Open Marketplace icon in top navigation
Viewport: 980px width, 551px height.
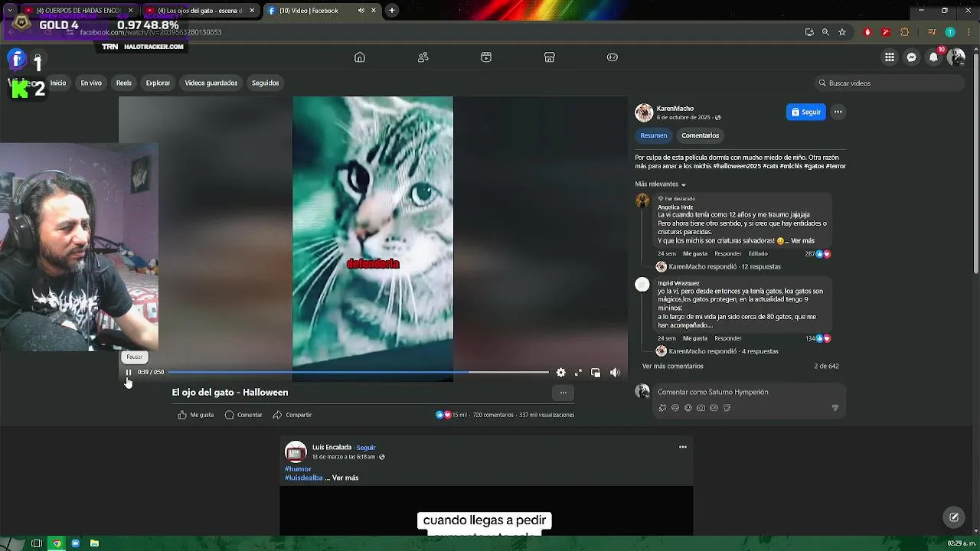(x=549, y=57)
